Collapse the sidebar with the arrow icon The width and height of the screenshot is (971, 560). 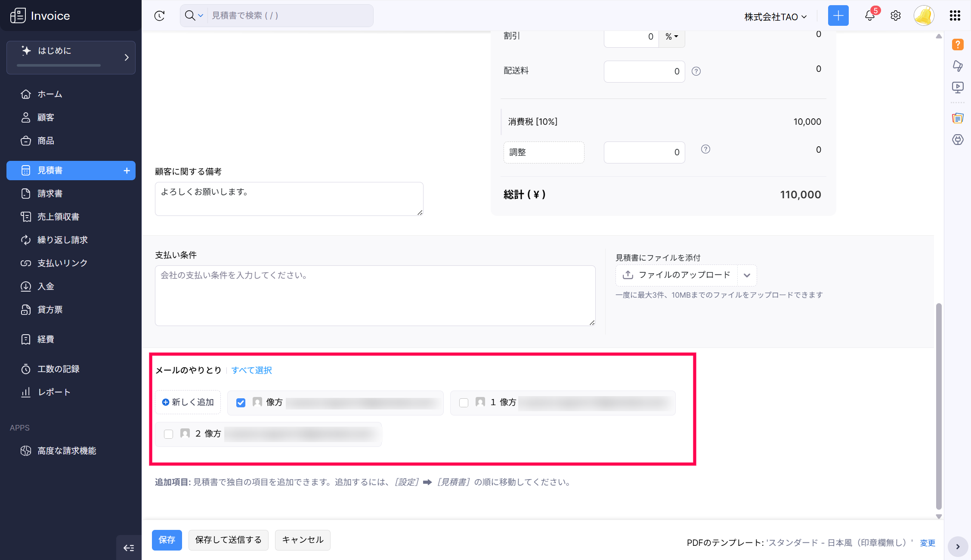[129, 548]
